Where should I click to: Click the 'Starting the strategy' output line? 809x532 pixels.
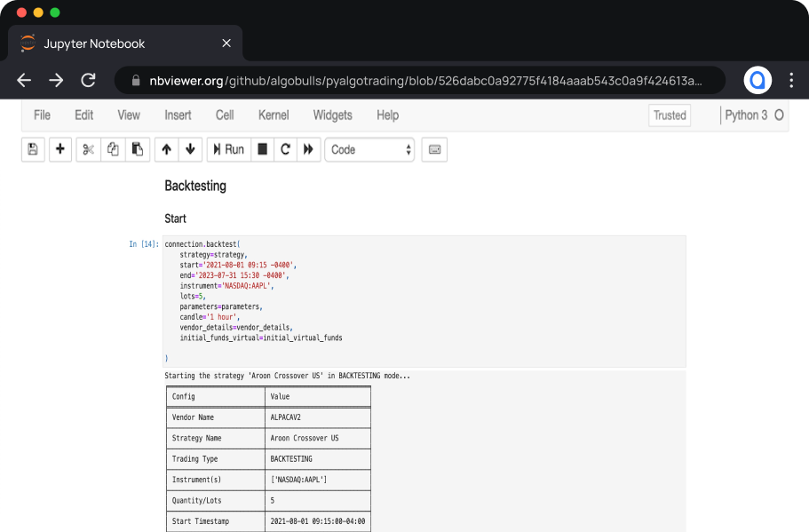(288, 376)
